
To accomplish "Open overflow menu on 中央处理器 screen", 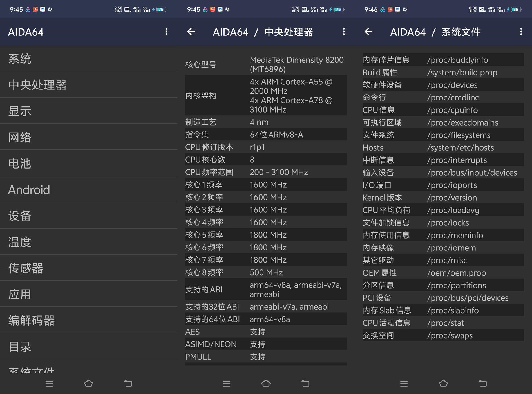I will 344,32.
